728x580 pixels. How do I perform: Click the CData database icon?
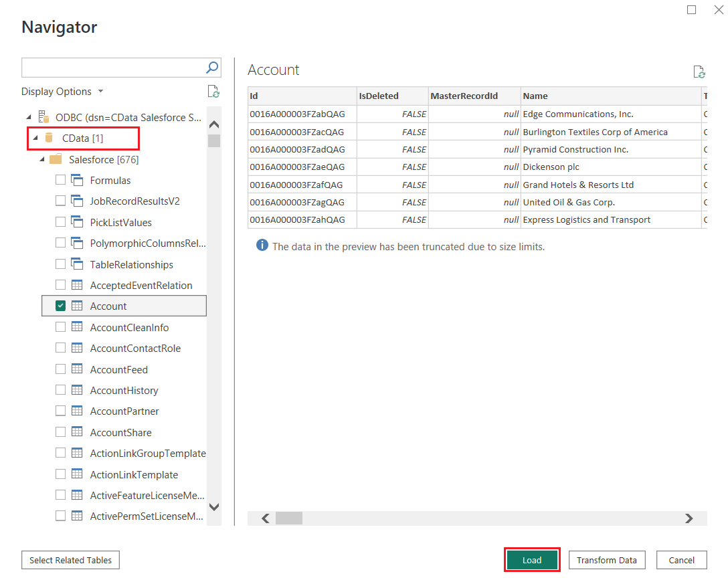49,138
